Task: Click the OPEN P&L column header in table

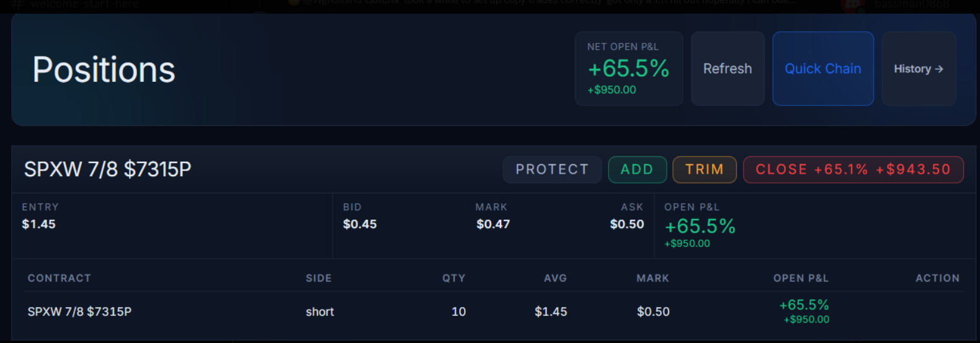Action: pos(801,278)
